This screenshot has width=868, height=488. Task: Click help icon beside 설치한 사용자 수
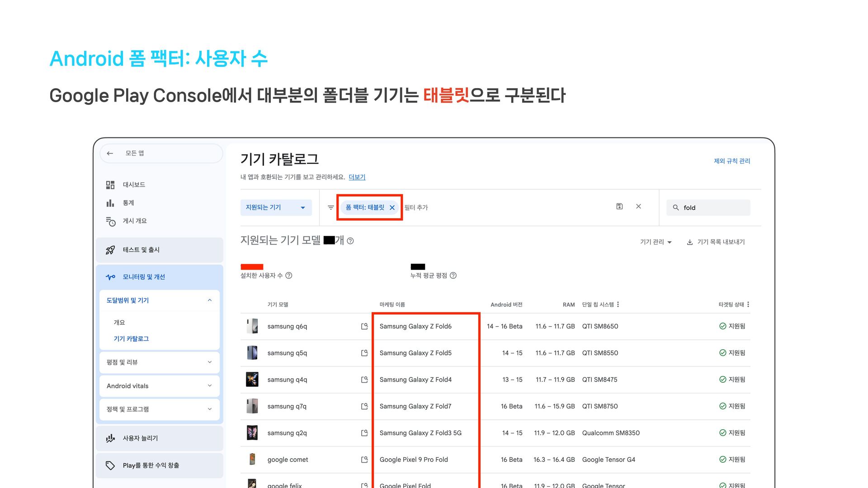click(289, 276)
